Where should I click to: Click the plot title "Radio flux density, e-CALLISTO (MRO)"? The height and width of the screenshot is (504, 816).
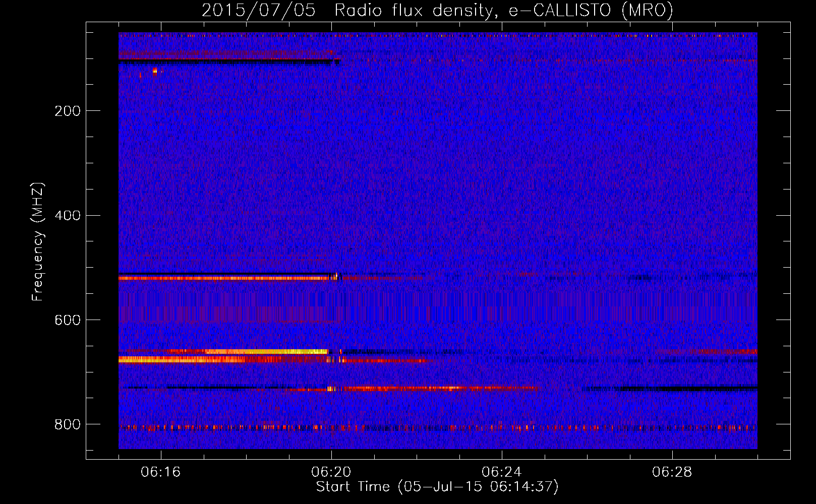504,10
